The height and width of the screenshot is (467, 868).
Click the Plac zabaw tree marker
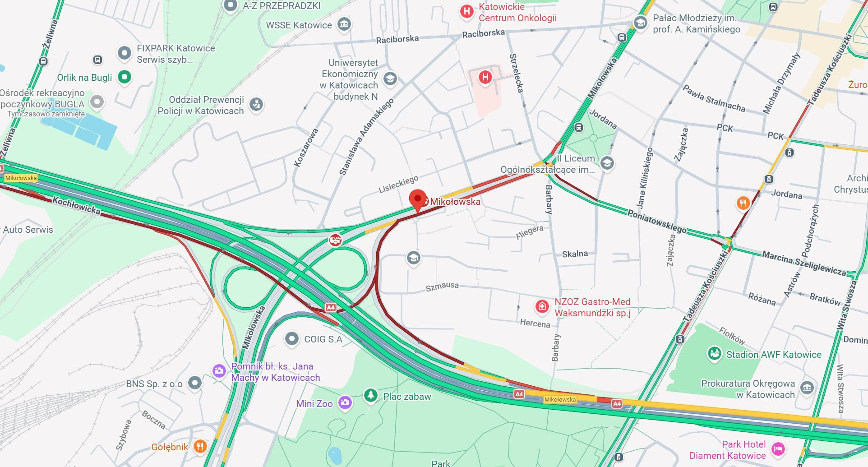coord(371,396)
